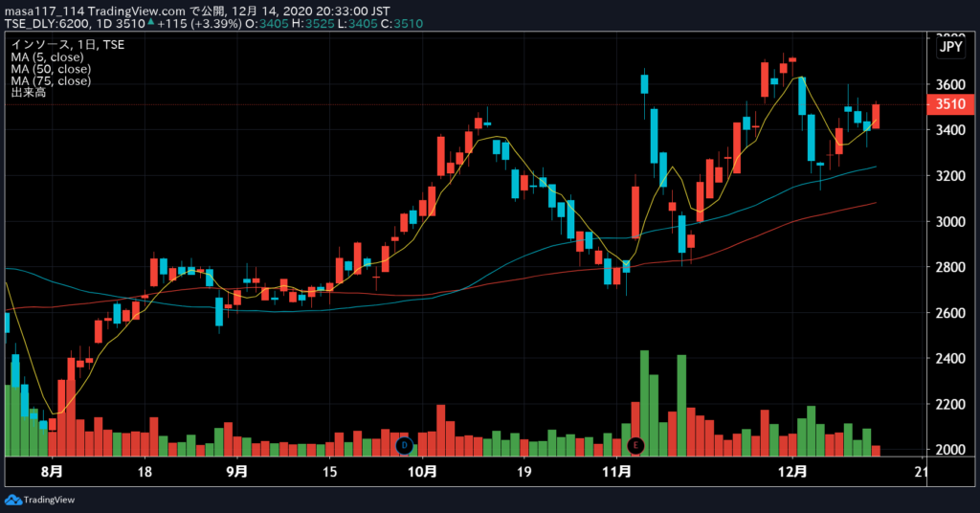The height and width of the screenshot is (513, 980).
Task: Click the JPY currency label
Action: (x=950, y=47)
